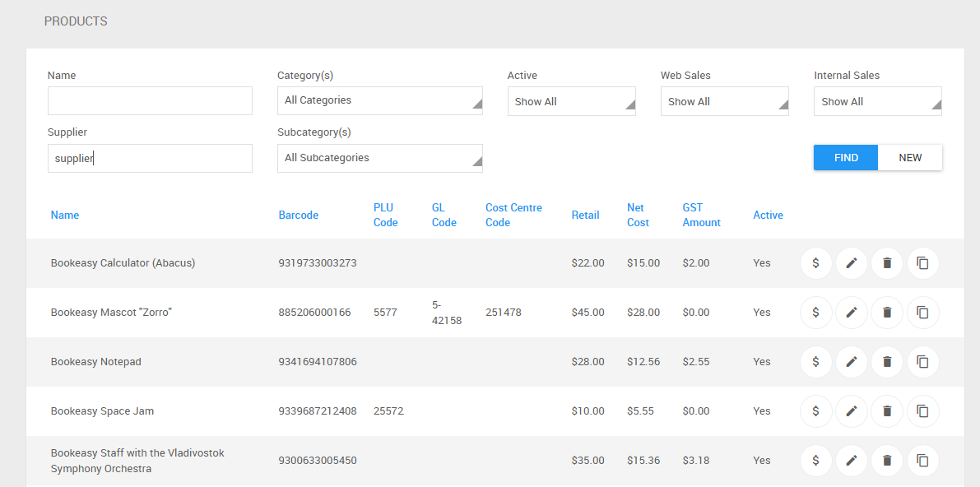Select retail price $45.00
Viewport: 980px width, 487px height.
[588, 313]
